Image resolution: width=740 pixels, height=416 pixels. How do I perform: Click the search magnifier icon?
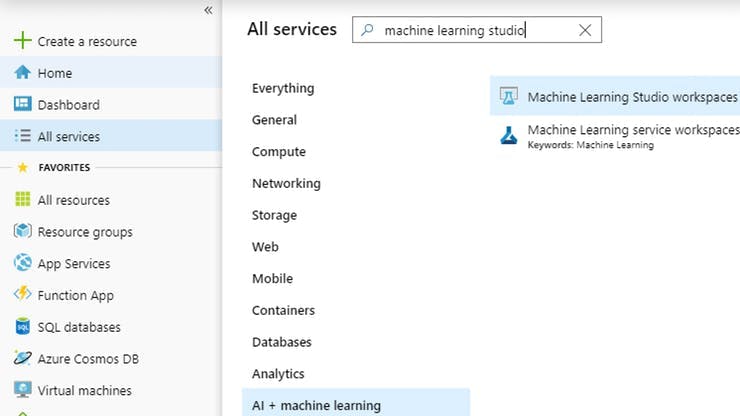(367, 30)
